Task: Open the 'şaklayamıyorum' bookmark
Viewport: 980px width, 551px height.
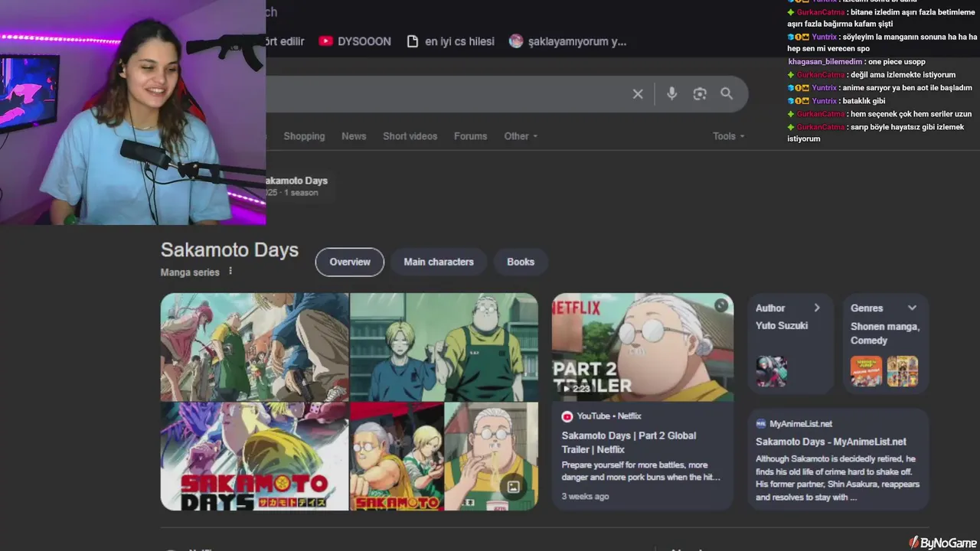Action: pyautogui.click(x=568, y=41)
